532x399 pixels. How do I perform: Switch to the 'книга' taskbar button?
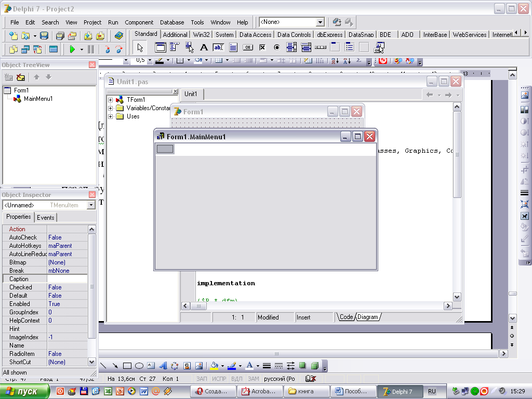pos(307,391)
